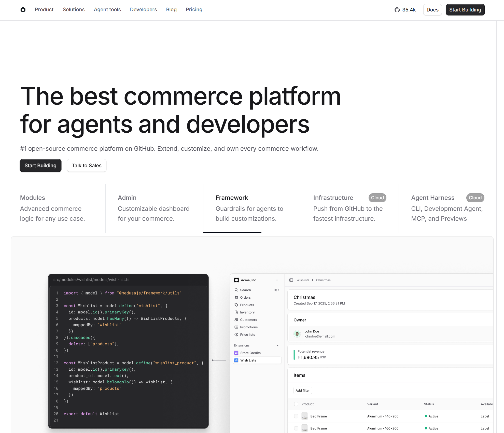Click the Medusa logo in the navbar

coord(23,10)
